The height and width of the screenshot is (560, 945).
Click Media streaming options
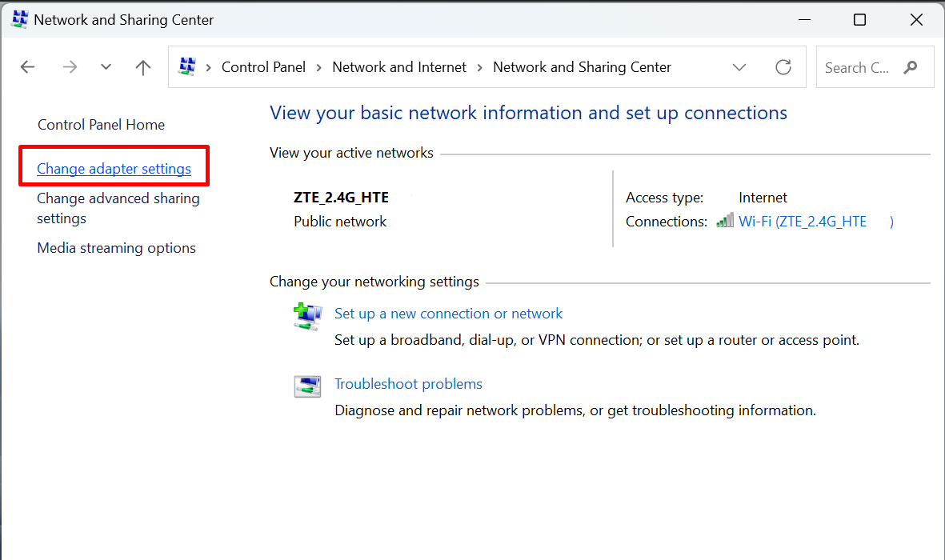point(116,247)
